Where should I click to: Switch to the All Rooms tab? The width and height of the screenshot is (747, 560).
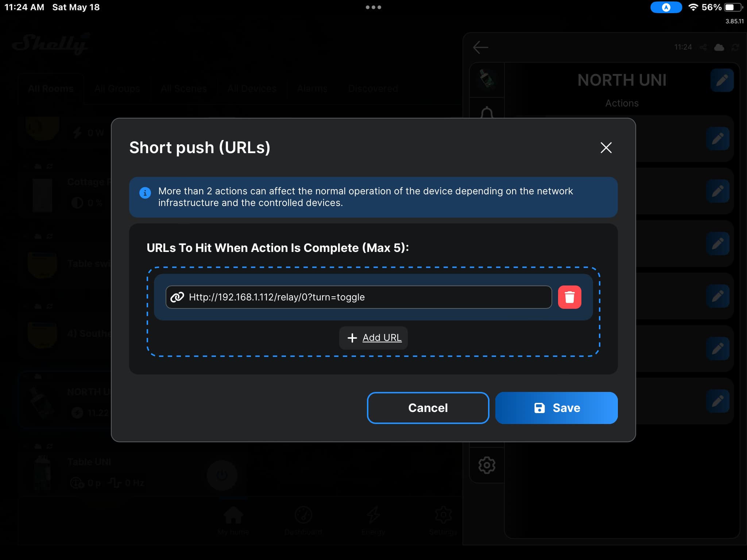tap(51, 89)
